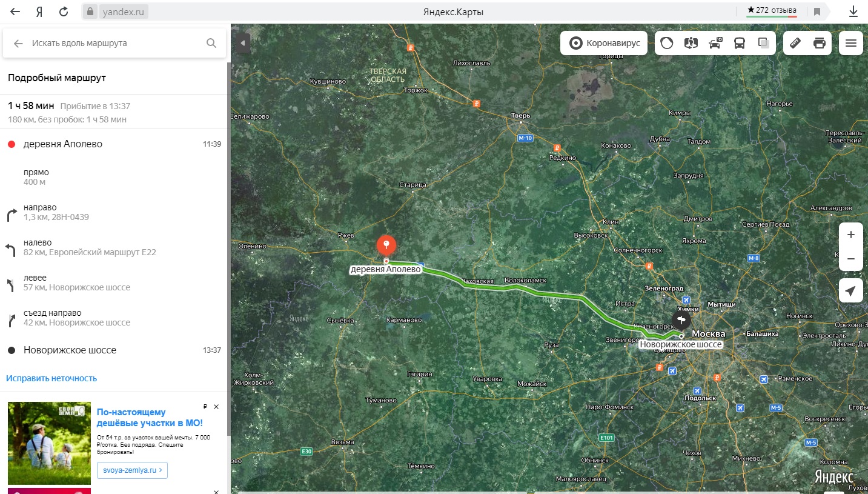Zoom out with the minus button
Screen dimensions: 868x494
851,259
